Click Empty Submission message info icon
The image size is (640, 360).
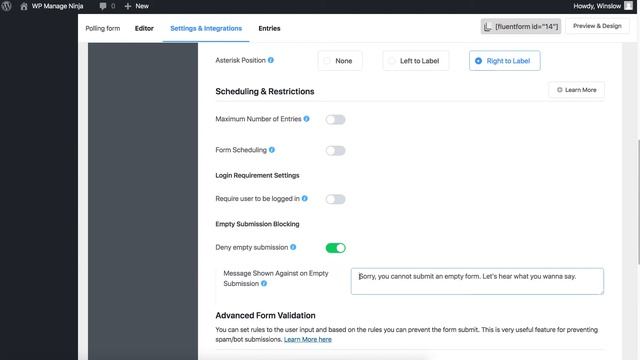pyautogui.click(x=264, y=283)
